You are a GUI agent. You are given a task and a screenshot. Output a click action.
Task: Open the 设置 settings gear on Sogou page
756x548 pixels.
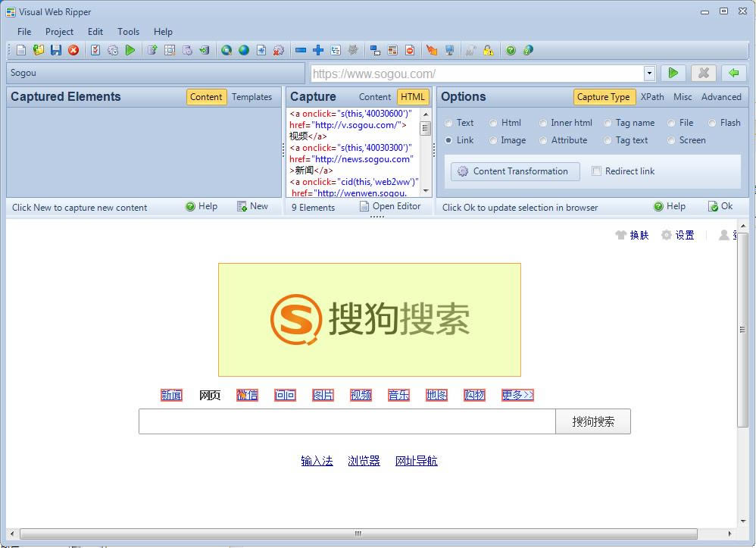pyautogui.click(x=679, y=235)
